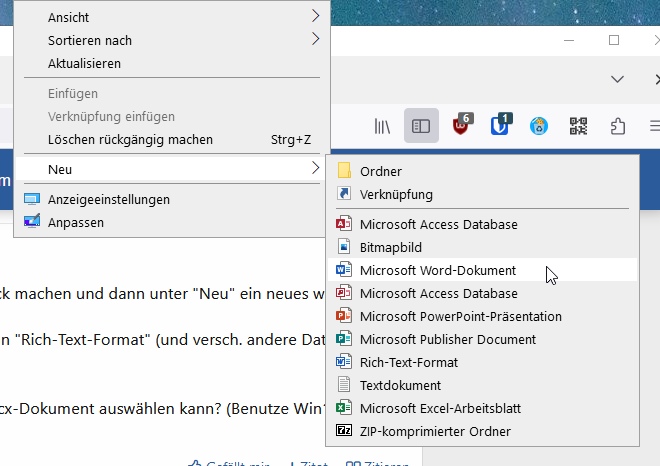Create a ZIP-komprimierter Ordner

482,431
